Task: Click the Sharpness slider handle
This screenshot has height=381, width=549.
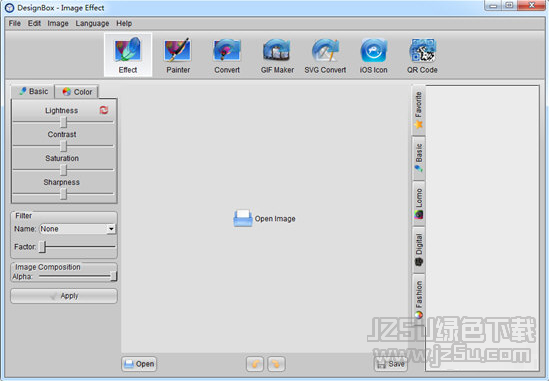Action: [x=63, y=194]
